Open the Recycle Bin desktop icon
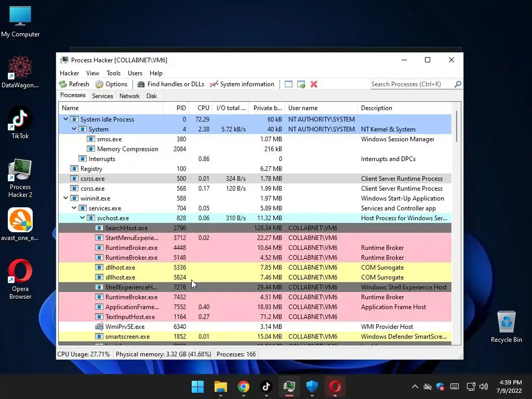 coord(506,327)
